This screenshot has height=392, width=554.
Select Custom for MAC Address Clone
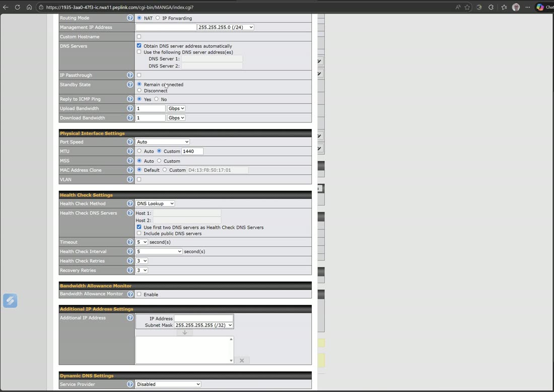point(165,170)
